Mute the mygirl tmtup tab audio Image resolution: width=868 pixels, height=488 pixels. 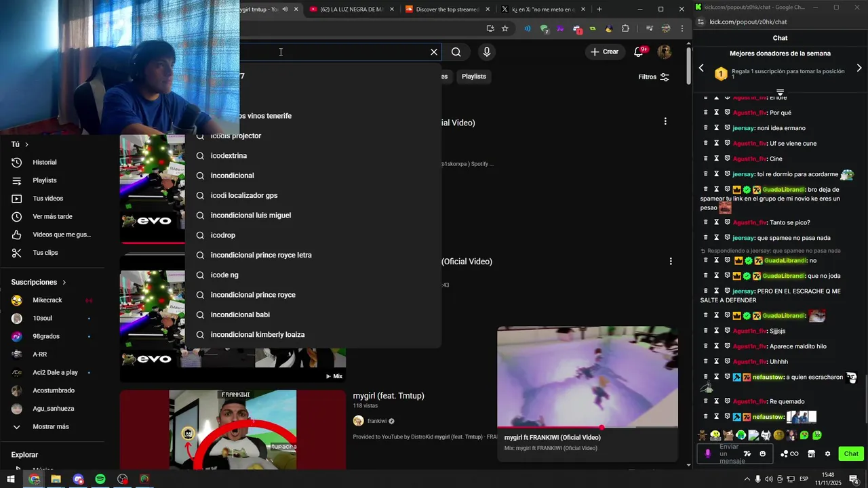tap(285, 9)
